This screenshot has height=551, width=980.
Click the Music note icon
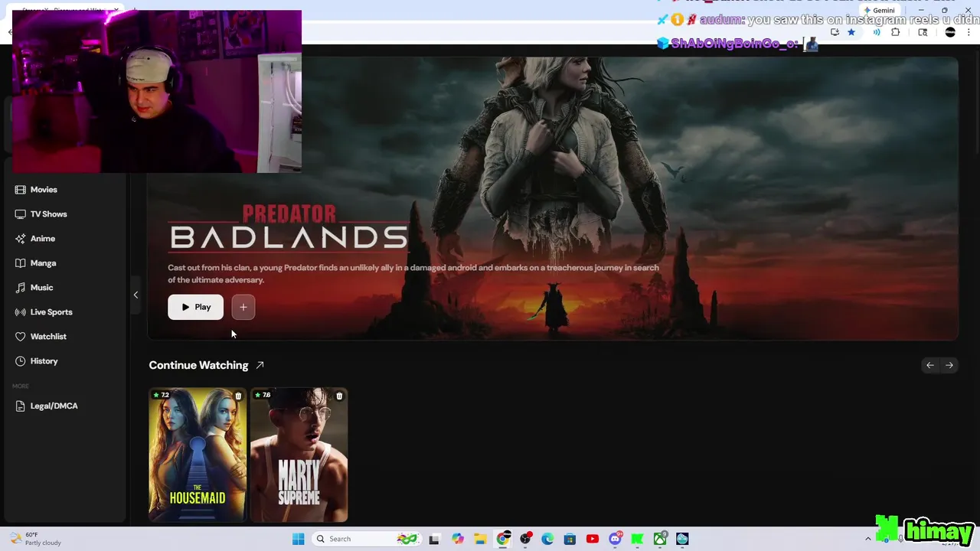[21, 288]
